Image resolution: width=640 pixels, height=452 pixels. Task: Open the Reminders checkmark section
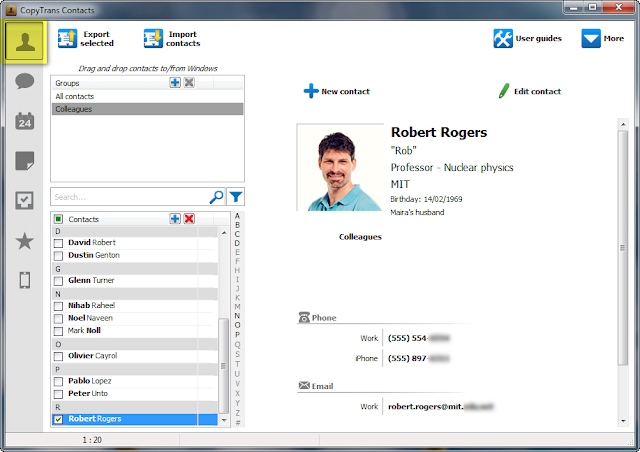click(24, 200)
